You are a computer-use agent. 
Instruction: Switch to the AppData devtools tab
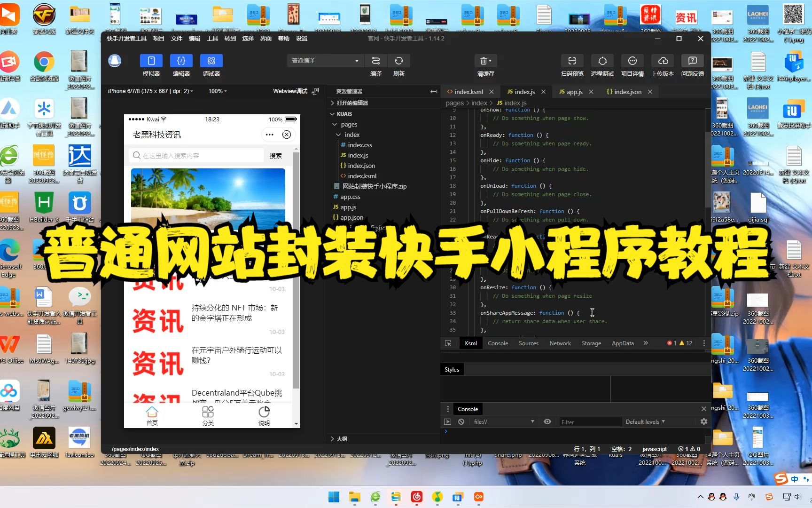tap(623, 343)
